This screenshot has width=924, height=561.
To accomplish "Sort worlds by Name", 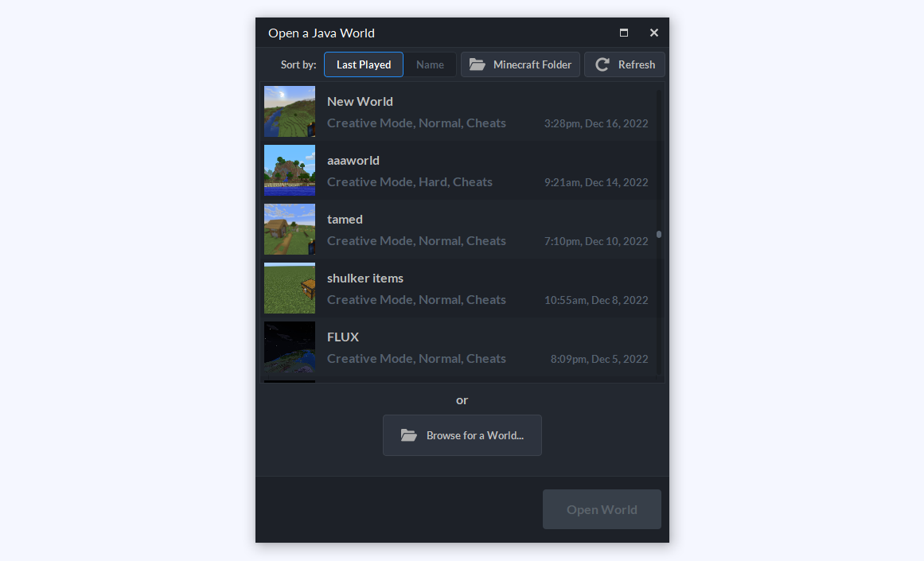I will (431, 64).
